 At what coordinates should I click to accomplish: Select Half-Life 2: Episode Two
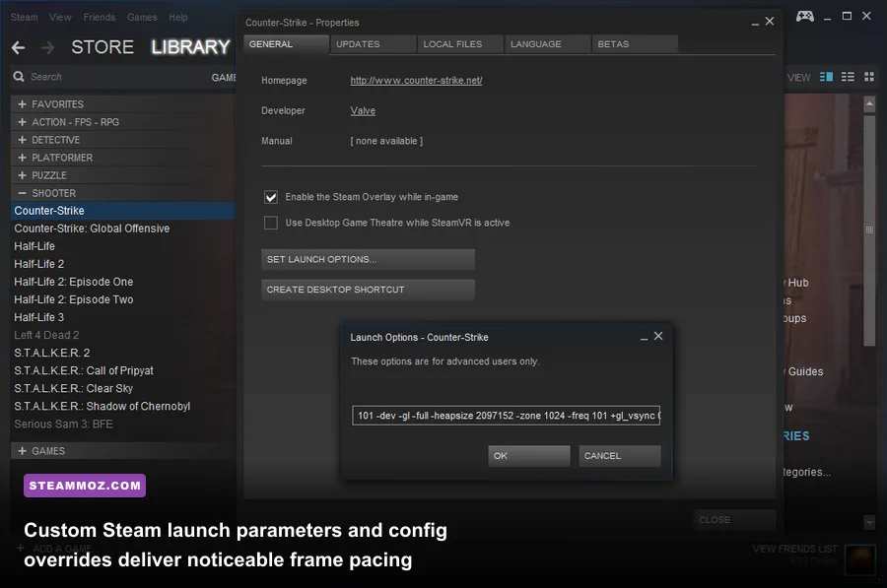coord(122,299)
